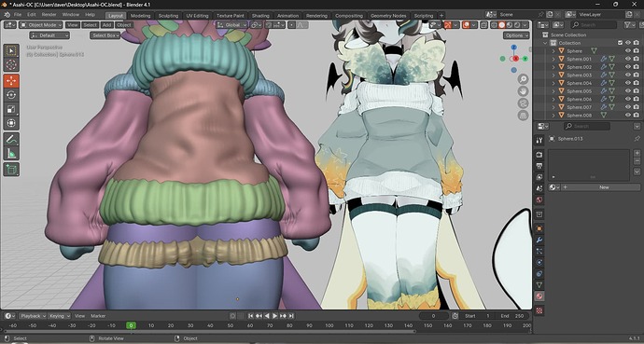Uncheck Collection exclude from view layer checkbox
Viewport: 644px width, 344px height.
point(620,43)
